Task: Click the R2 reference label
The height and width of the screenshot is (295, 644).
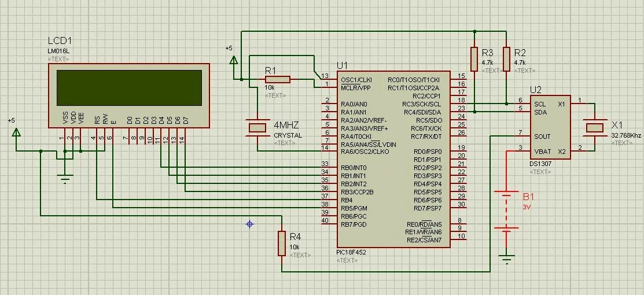Action: [x=520, y=53]
